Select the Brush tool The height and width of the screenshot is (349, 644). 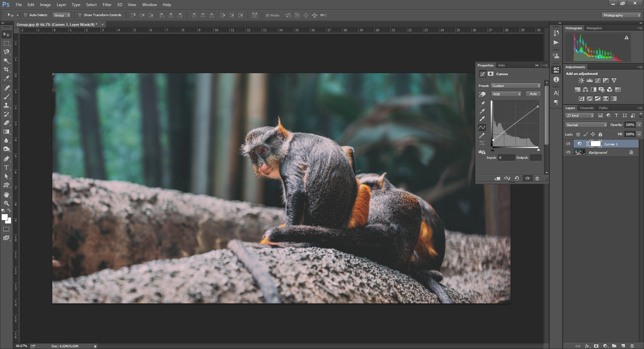(x=6, y=97)
